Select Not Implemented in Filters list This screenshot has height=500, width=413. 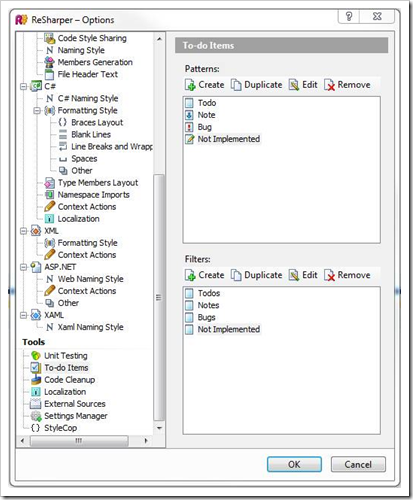(x=229, y=329)
